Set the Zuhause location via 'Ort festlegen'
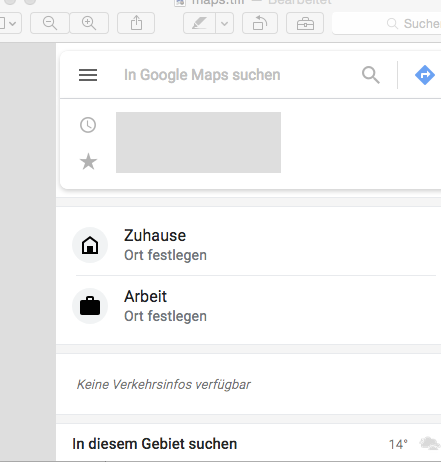This screenshot has height=462, width=441. pyautogui.click(x=165, y=255)
